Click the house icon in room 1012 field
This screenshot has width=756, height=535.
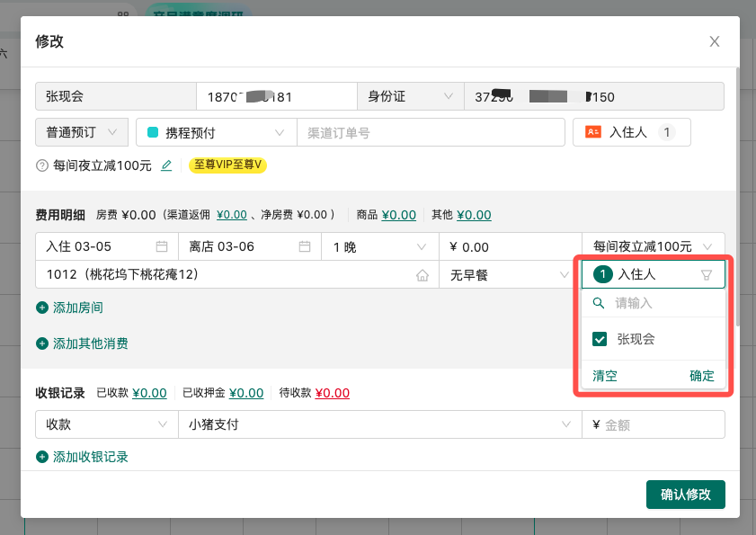tap(422, 275)
